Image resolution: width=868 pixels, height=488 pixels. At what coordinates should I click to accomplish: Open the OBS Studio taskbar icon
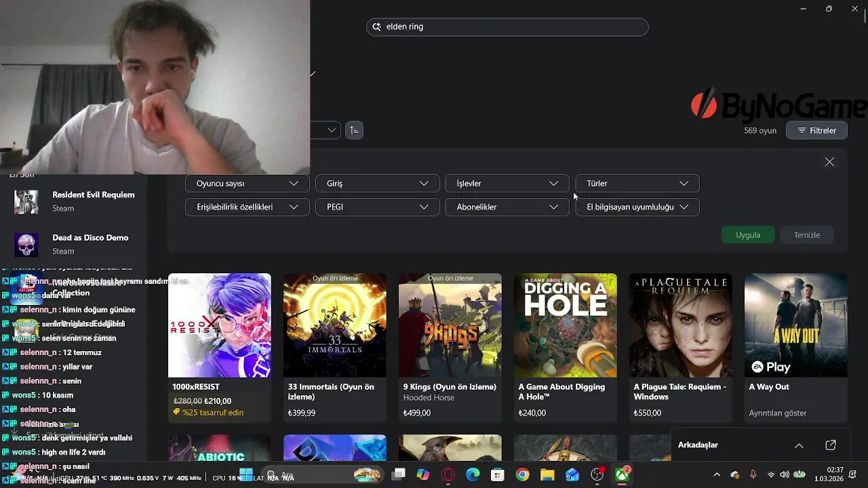597,475
